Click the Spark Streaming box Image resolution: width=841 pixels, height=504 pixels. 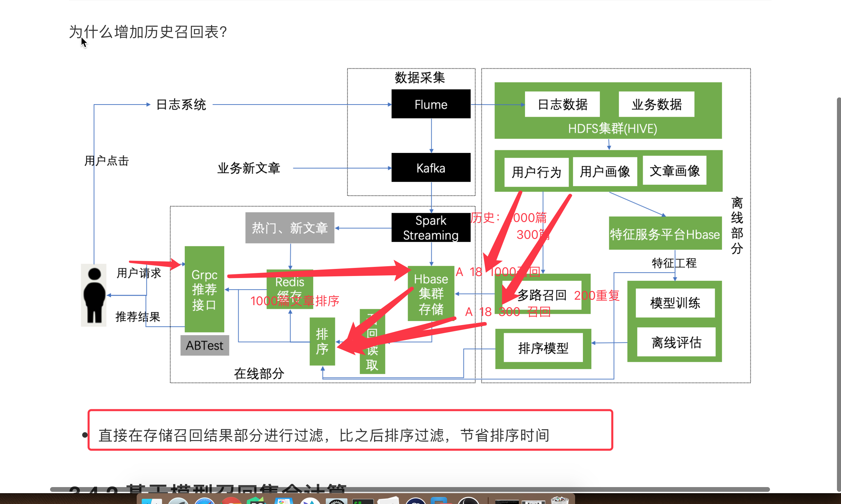tap(431, 228)
